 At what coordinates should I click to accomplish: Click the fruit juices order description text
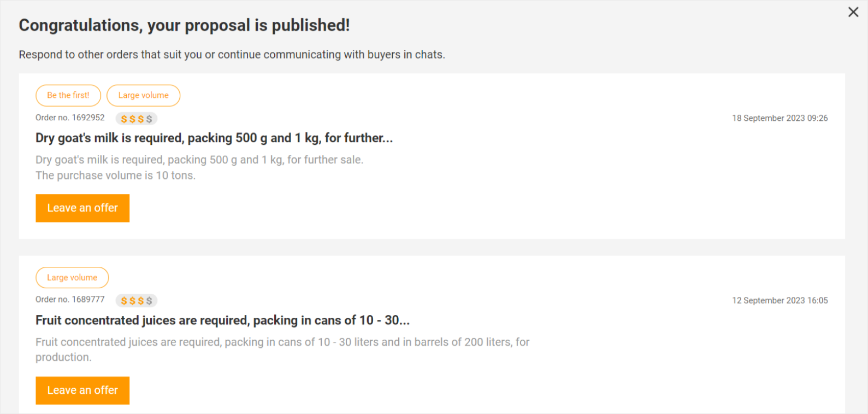282,342
